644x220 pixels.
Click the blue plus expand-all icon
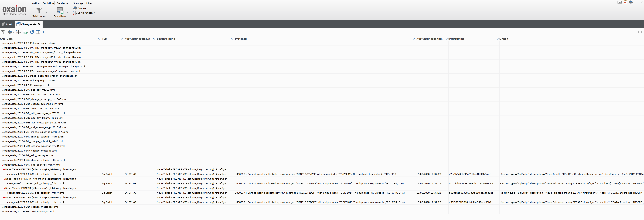pos(43,32)
